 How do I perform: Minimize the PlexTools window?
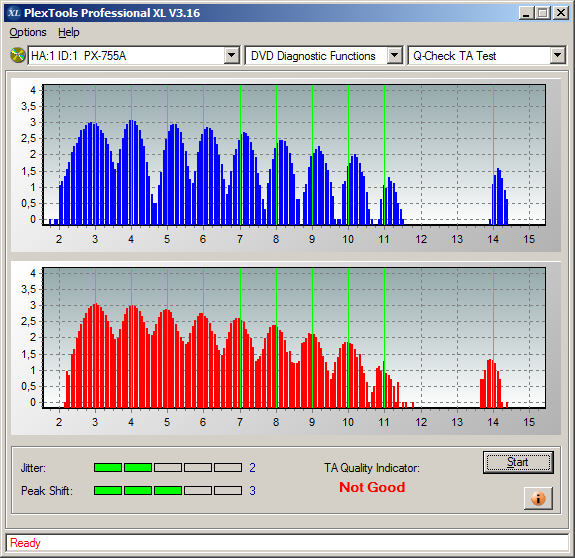(x=527, y=13)
